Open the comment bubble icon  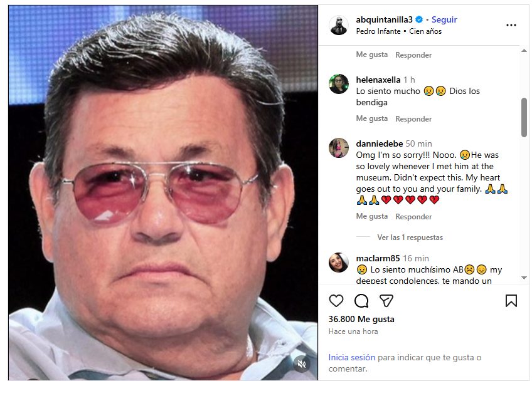pos(361,301)
